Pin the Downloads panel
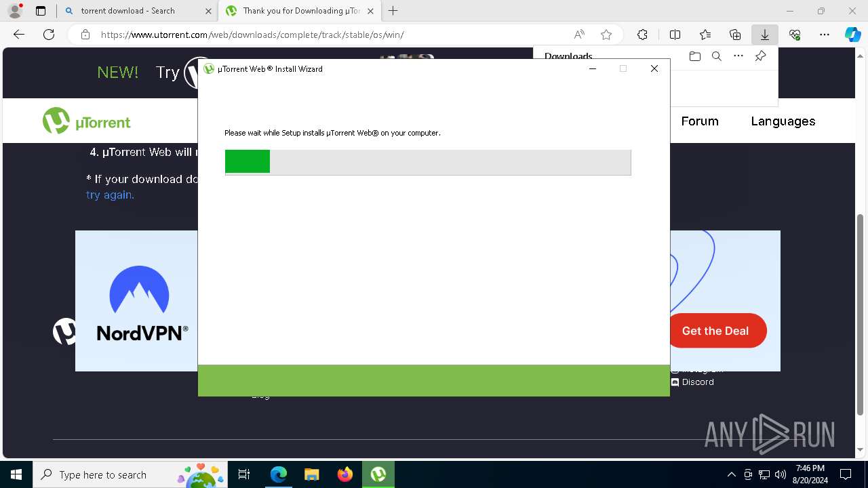The image size is (868, 488). (x=760, y=56)
